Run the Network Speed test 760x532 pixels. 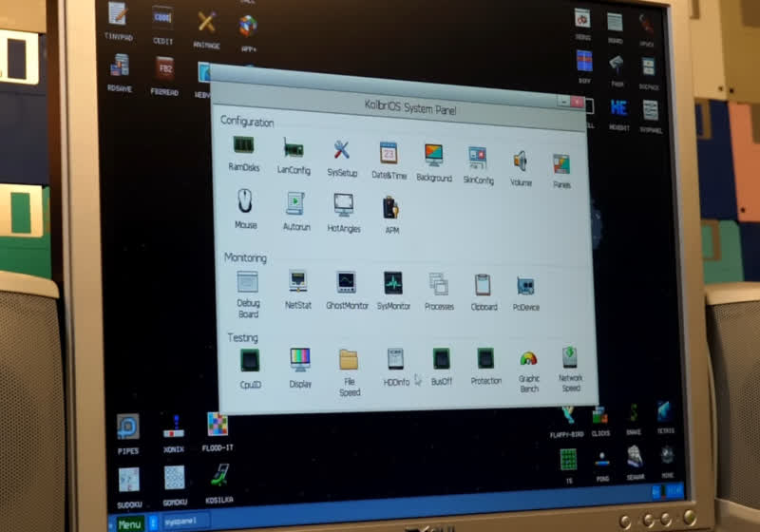pos(570,370)
